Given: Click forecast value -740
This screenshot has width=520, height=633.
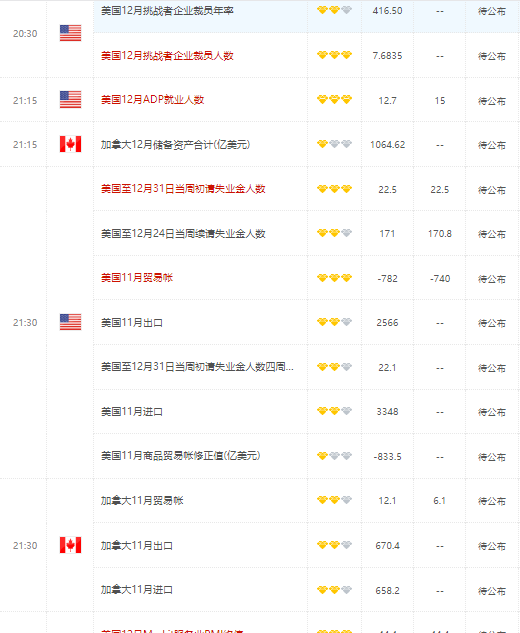Looking at the screenshot, I should 440,279.
